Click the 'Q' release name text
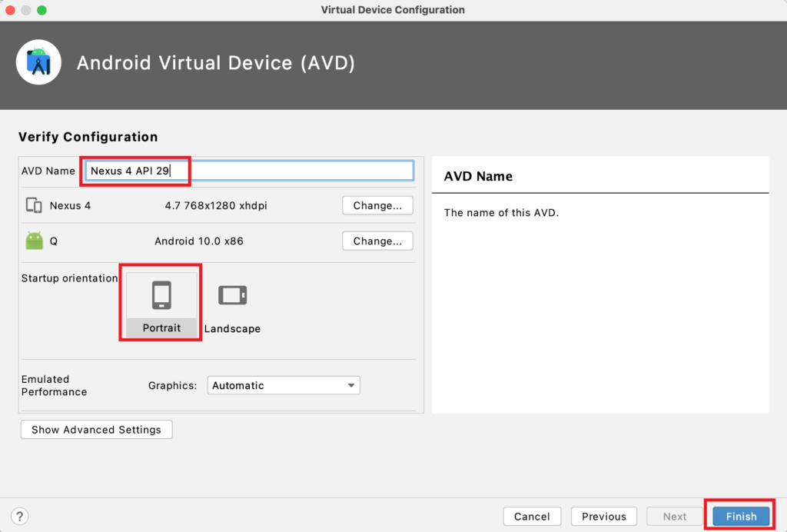Screen dimensions: 787x532 54,241
